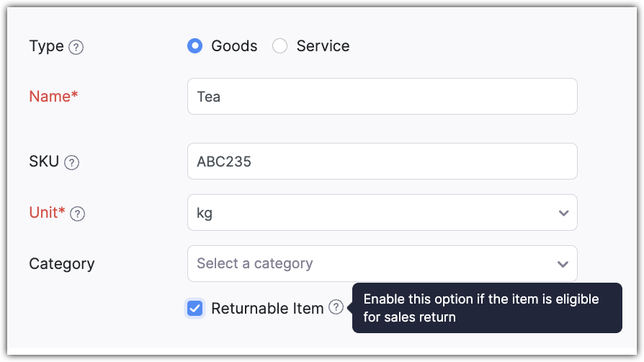Click the Returnable Item label text
The height and width of the screenshot is (362, 644).
pos(267,309)
